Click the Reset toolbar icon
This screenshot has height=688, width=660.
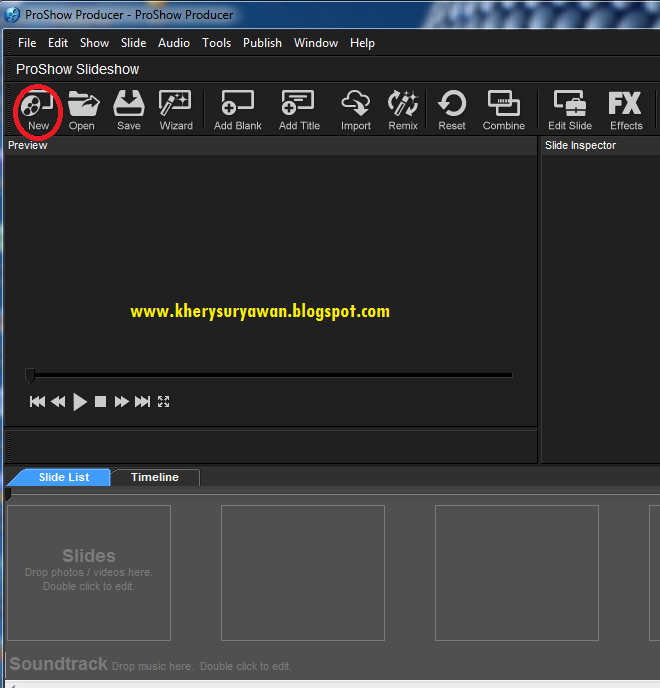[x=452, y=110]
